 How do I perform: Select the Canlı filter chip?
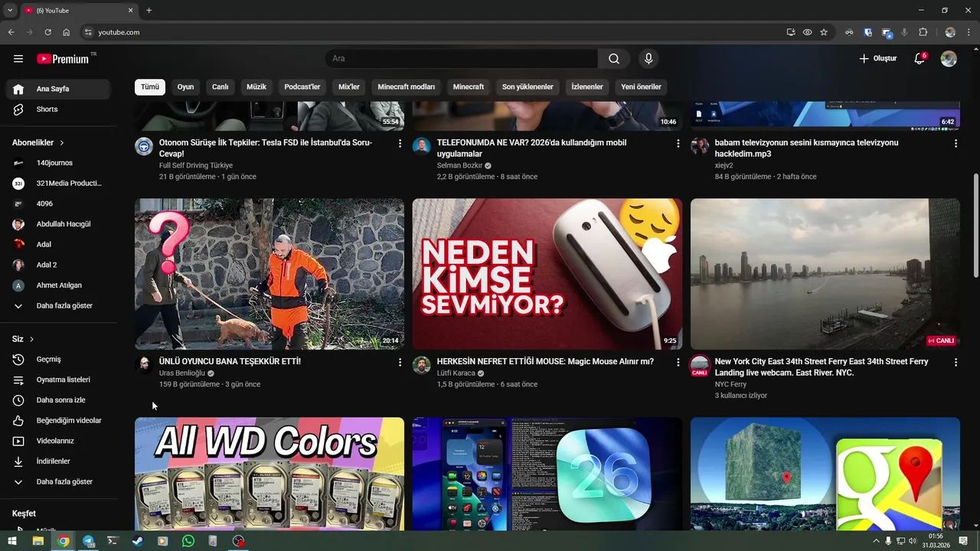(220, 87)
